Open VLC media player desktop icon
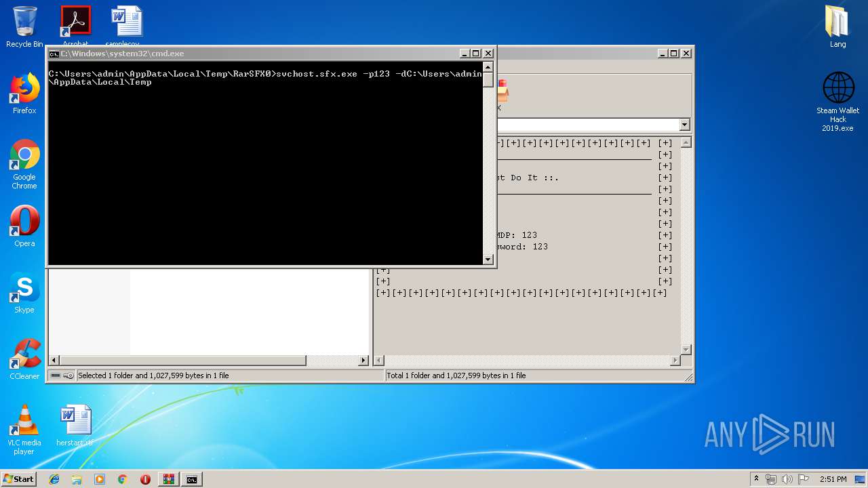The height and width of the screenshot is (488, 868). 24,430
